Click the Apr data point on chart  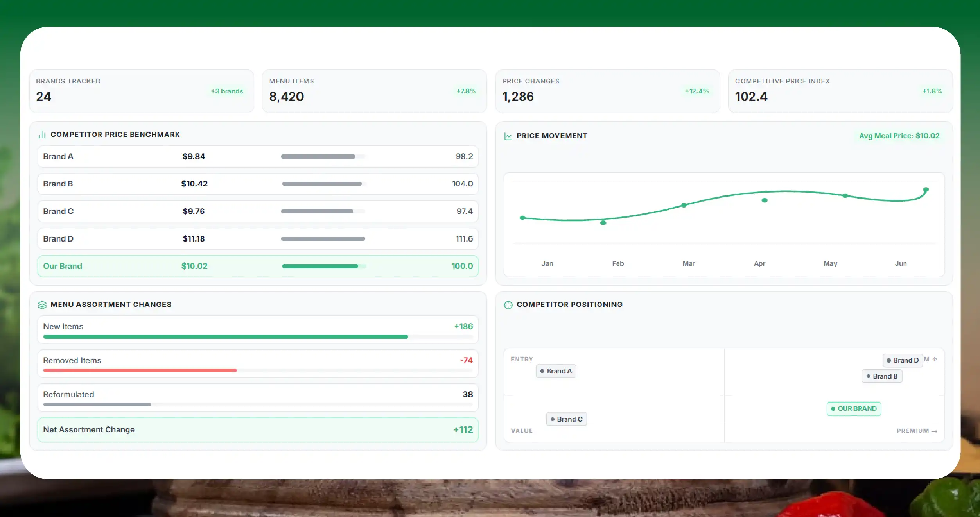coord(765,200)
